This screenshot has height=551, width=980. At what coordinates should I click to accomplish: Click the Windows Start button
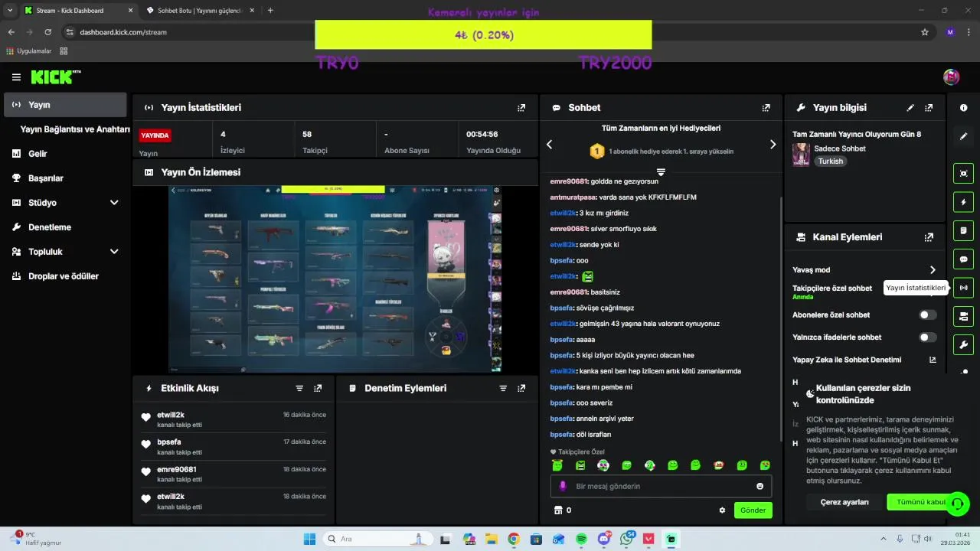point(309,539)
